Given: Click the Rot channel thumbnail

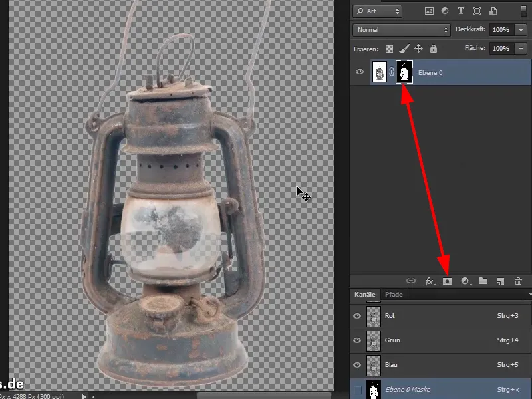Looking at the screenshot, I should (x=374, y=317).
